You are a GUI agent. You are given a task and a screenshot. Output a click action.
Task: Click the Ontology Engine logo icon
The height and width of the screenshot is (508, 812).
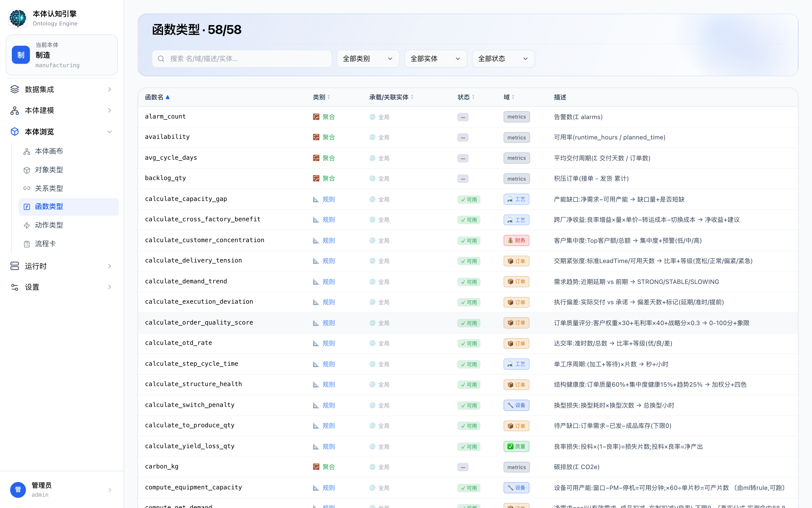click(x=18, y=18)
